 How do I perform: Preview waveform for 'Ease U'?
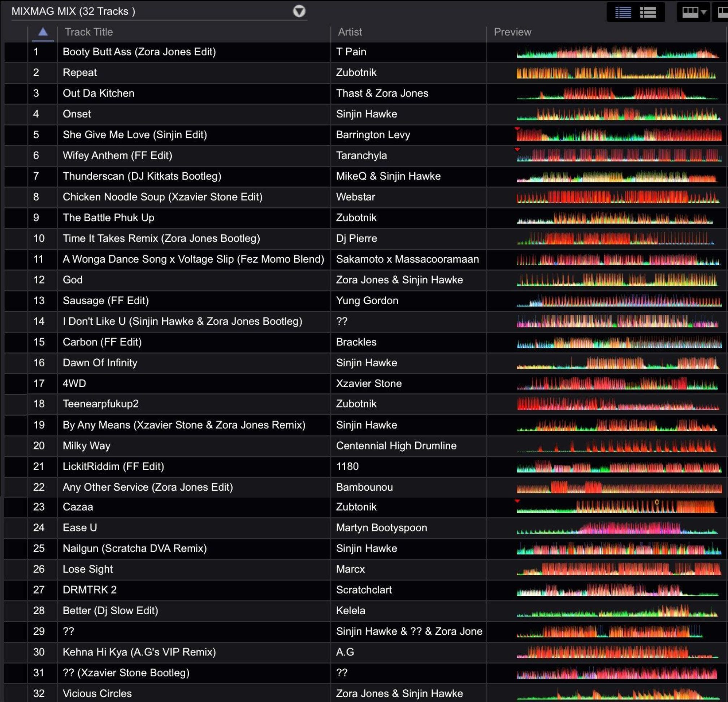pos(617,528)
